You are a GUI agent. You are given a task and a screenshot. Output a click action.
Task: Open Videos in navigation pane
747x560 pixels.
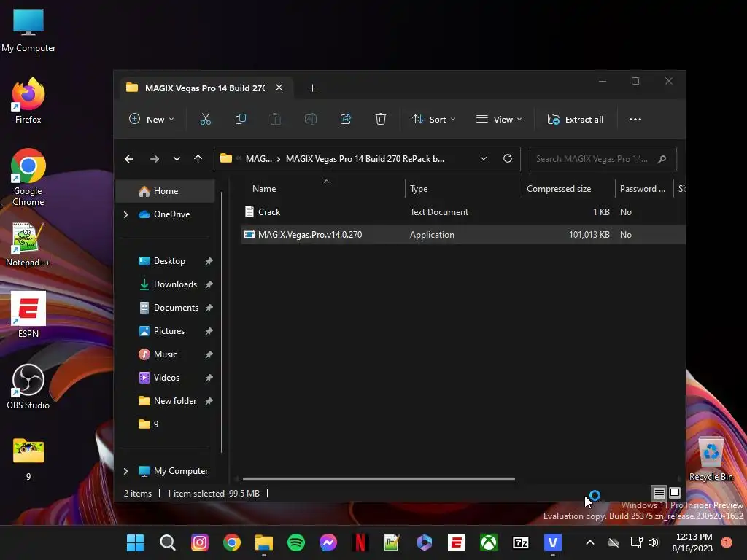pos(166,378)
